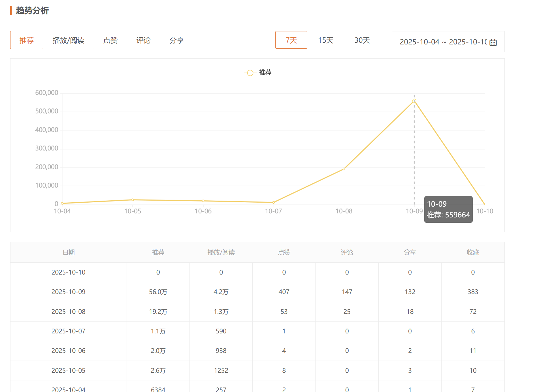
Task: Choose the 30天 time range
Action: point(362,40)
